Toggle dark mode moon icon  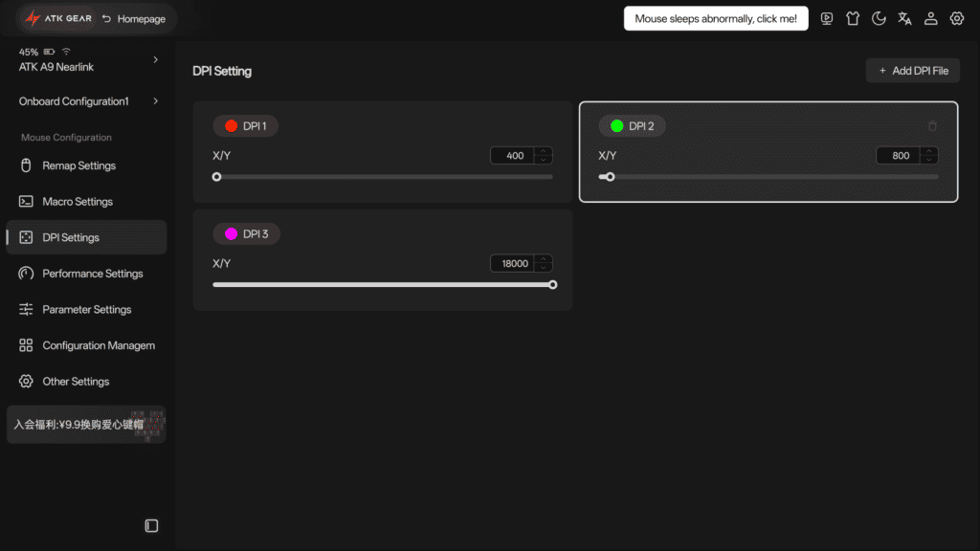click(879, 19)
